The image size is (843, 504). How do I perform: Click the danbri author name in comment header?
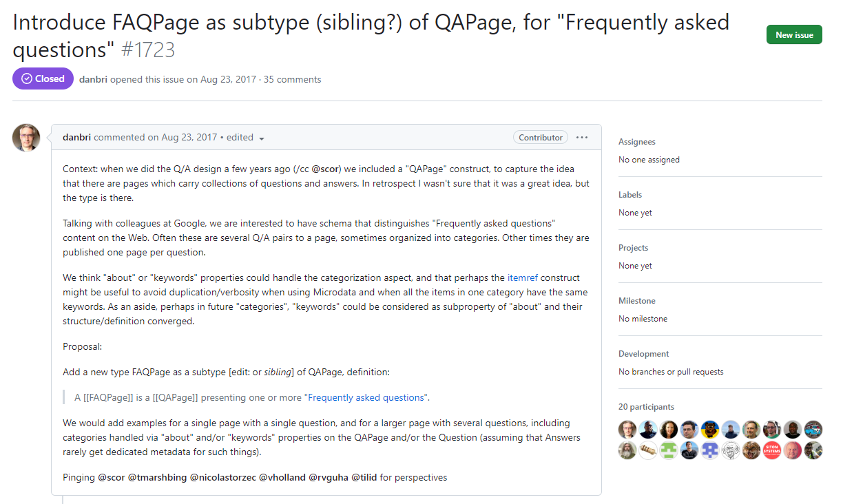tap(77, 138)
